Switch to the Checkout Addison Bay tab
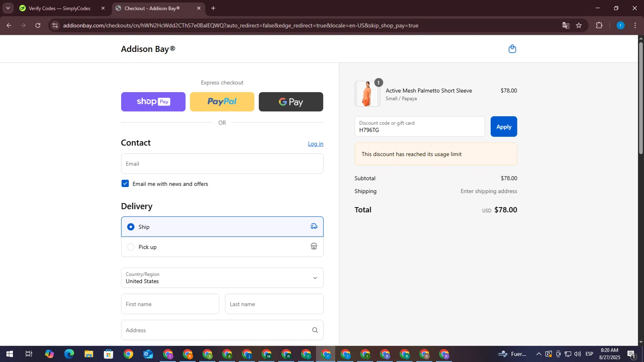The image size is (644, 362). pyautogui.click(x=158, y=8)
